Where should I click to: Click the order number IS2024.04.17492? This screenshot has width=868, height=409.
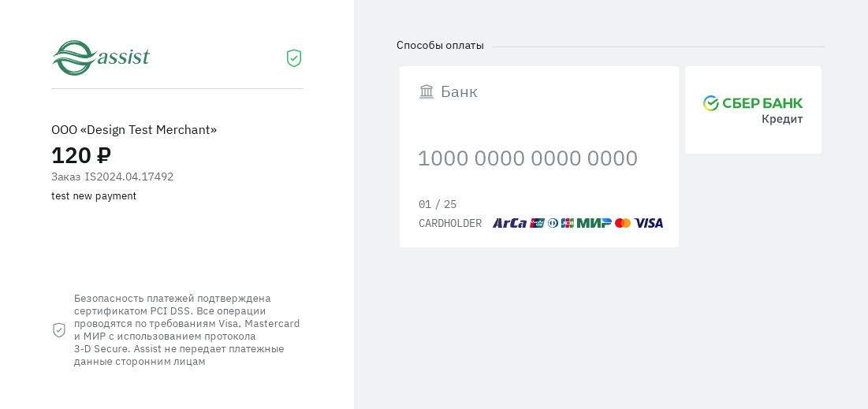(x=129, y=177)
